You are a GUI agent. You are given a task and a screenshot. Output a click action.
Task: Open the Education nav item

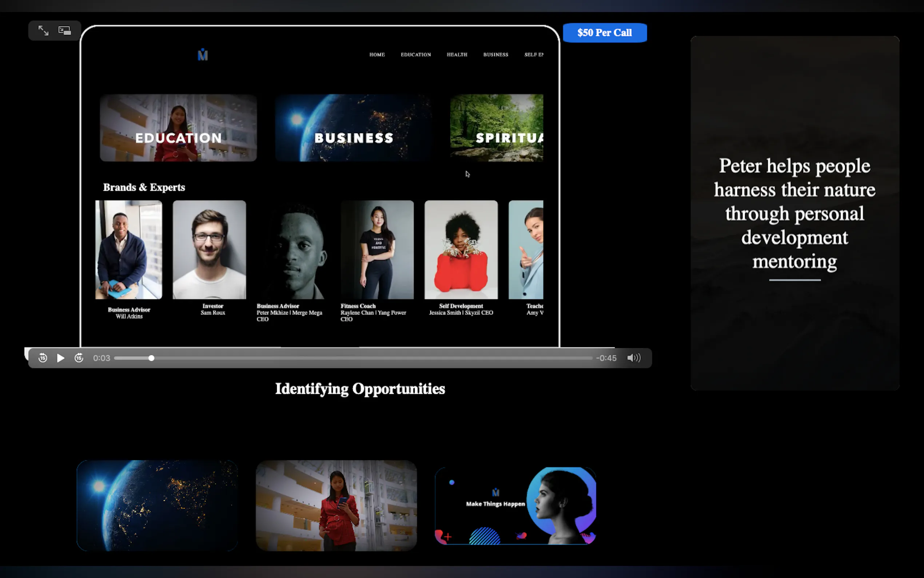(415, 55)
